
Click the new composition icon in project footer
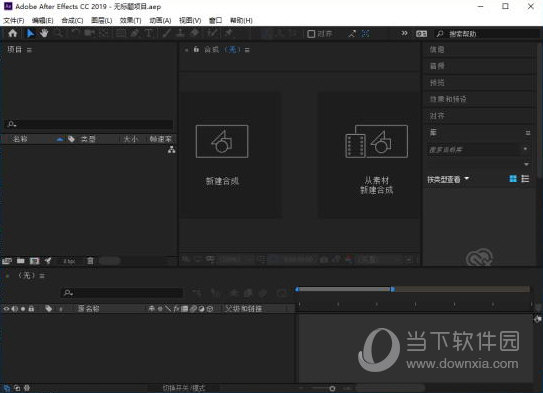tap(34, 261)
